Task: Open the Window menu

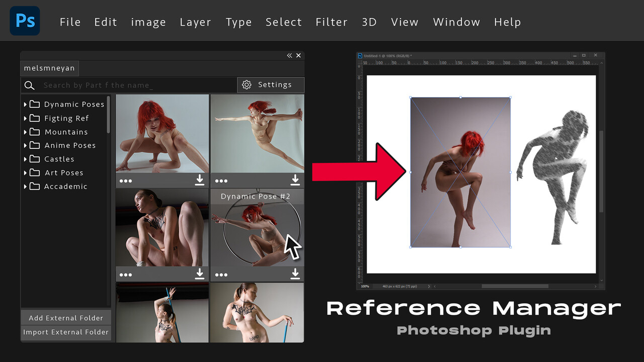Action: click(456, 22)
